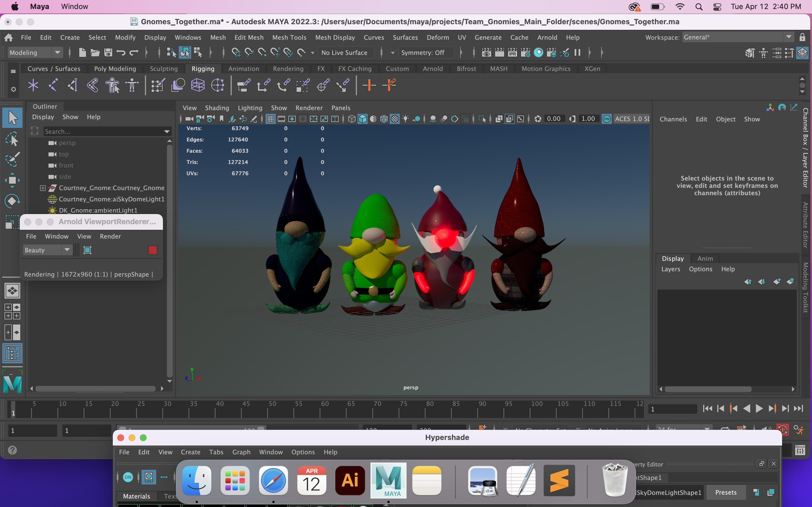Open the Arnold menu in the menu bar

[547, 37]
